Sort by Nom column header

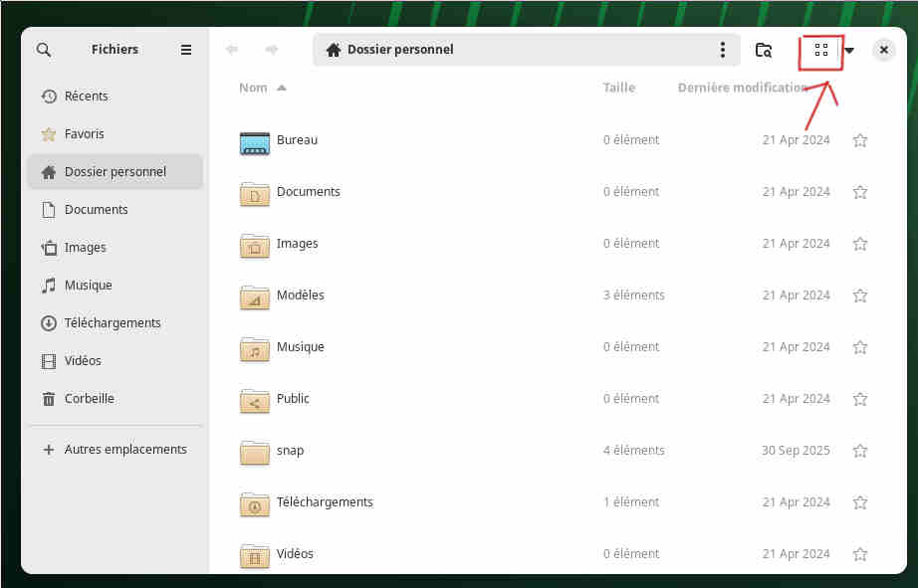(254, 88)
